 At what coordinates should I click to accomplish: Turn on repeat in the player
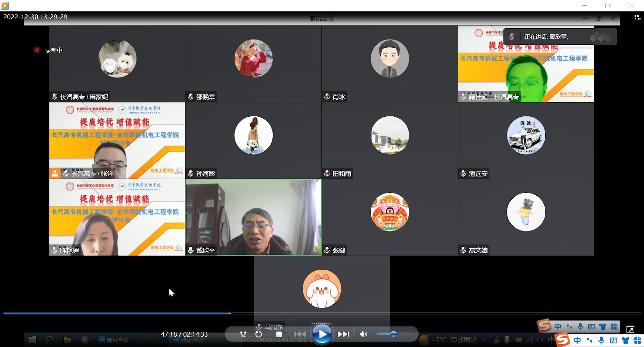[258, 334]
